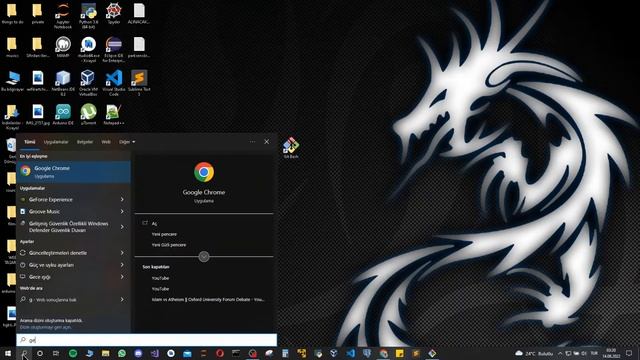Switch to the 'Web' search tab
Viewport: 640px width, 360px height.
106,142
